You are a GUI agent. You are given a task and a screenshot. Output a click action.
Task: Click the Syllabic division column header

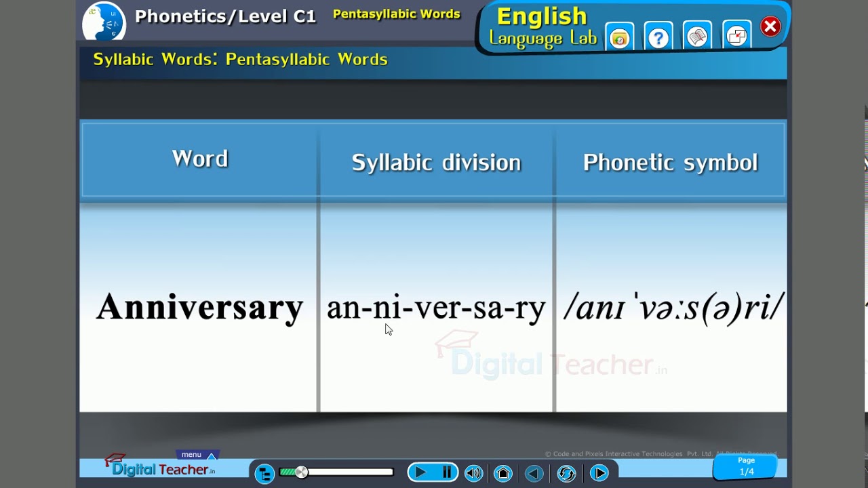pyautogui.click(x=436, y=162)
